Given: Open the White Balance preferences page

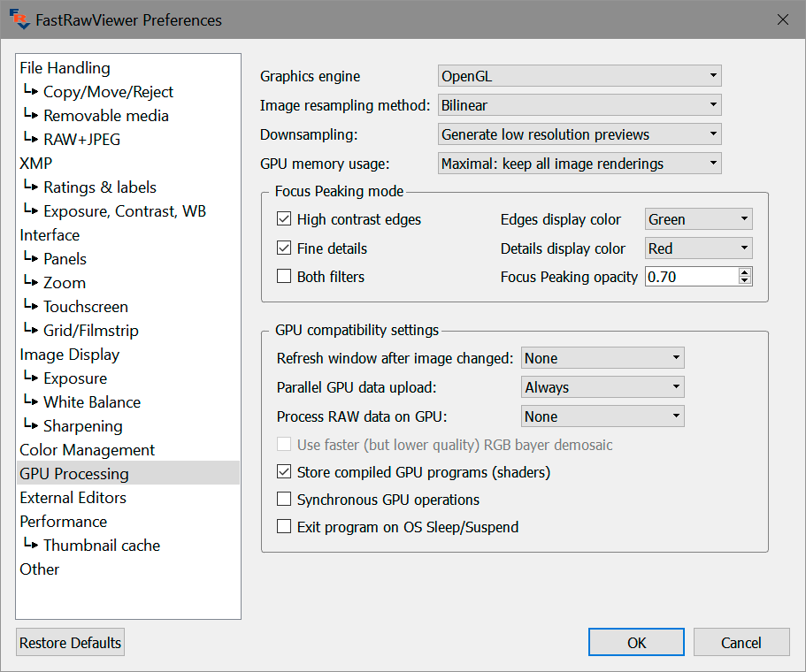Looking at the screenshot, I should tap(92, 402).
